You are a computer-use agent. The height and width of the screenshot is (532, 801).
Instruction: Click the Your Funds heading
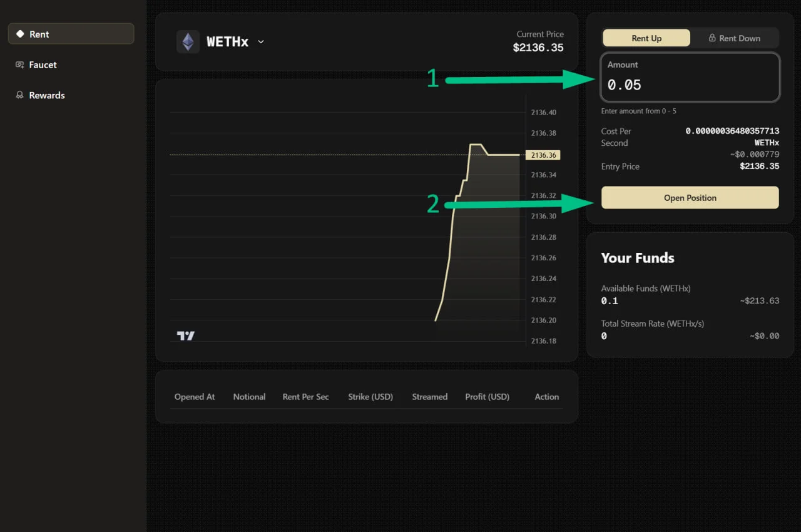pos(638,258)
